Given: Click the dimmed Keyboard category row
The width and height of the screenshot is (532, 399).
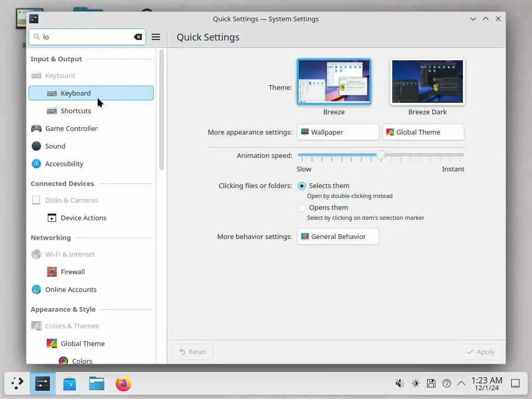Looking at the screenshot, I should tap(91, 75).
